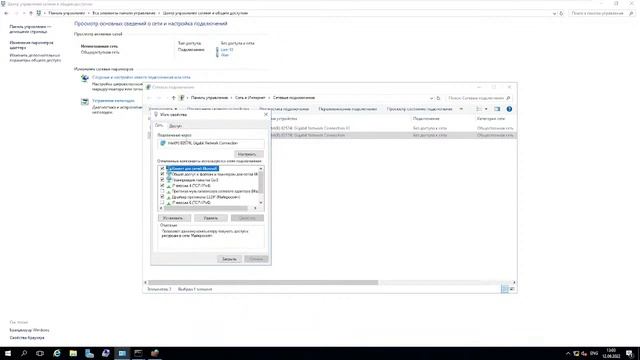Image resolution: width=640 pixels, height=360 pixels.
Task: Click the volume tray icon
Action: [x=584, y=353]
